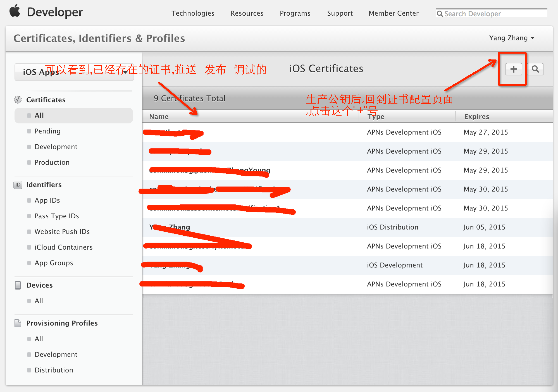Image resolution: width=558 pixels, height=392 pixels.
Task: Select All under Provisioning Profiles
Action: click(39, 339)
